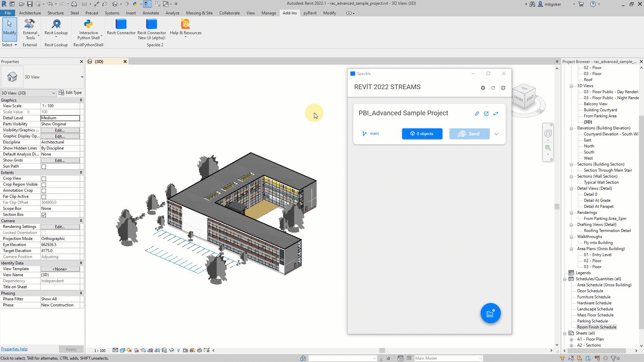Enable the Sun Path checkbox
Screen dimensions: 644x362
pyautogui.click(x=44, y=166)
